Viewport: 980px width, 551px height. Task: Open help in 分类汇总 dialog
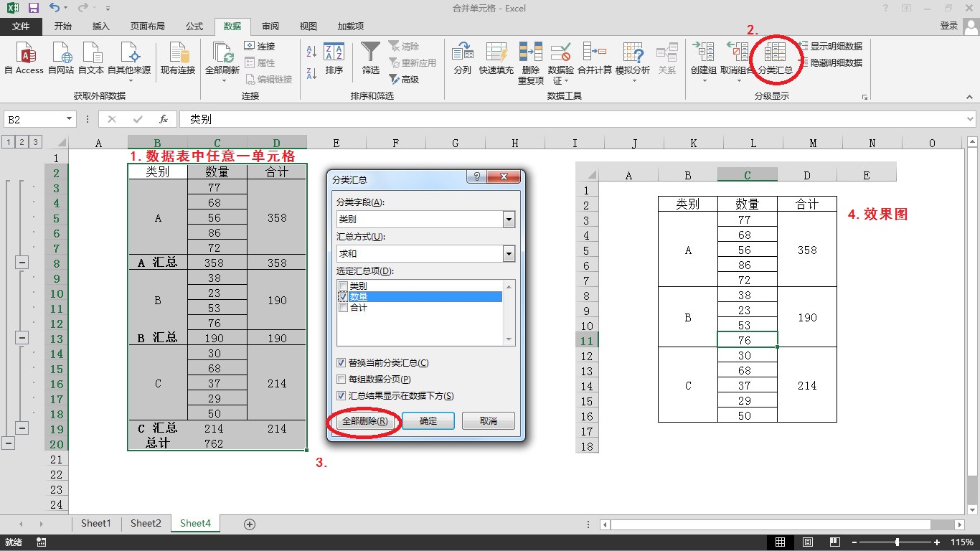[x=476, y=176]
